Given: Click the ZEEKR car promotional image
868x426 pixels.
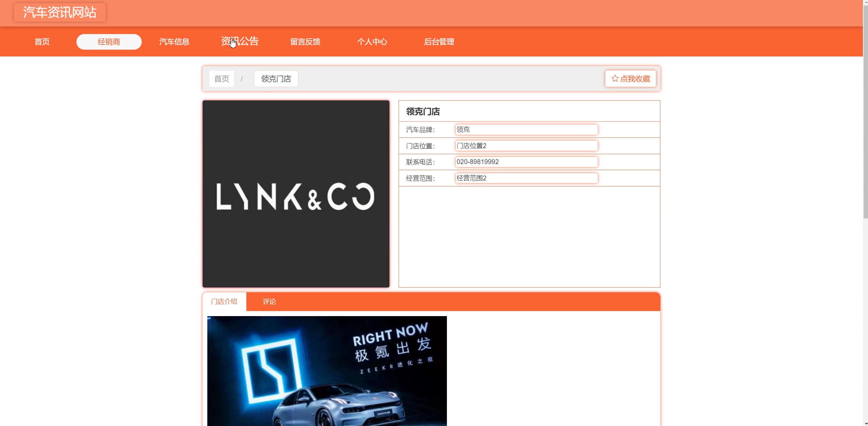Looking at the screenshot, I should 327,371.
